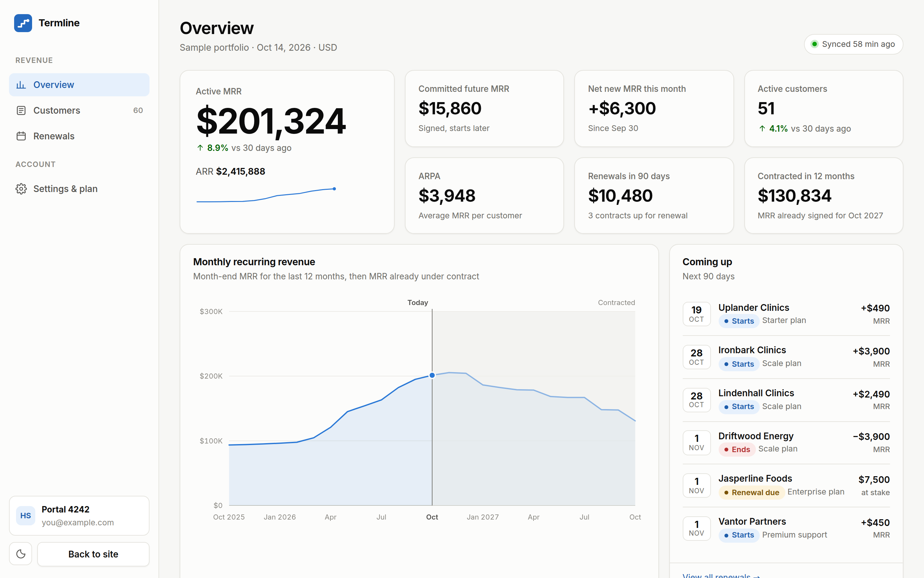Image resolution: width=924 pixels, height=578 pixels.
Task: Click the Starts badge for Vantor Partners
Action: coord(739,535)
